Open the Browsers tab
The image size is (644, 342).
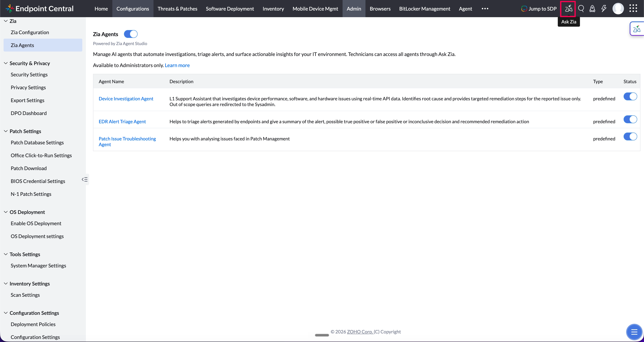(380, 9)
